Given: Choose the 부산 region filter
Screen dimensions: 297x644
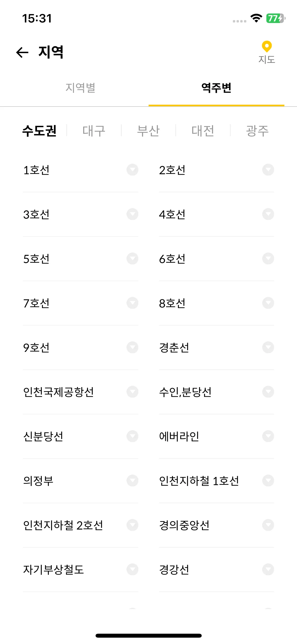Looking at the screenshot, I should point(148,131).
